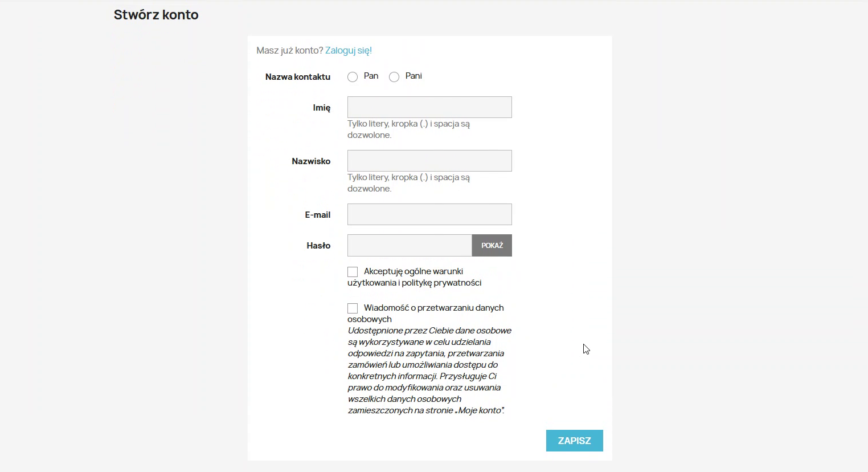The image size is (868, 472).
Task: Click into the Nazwisko input box
Action: [429, 161]
